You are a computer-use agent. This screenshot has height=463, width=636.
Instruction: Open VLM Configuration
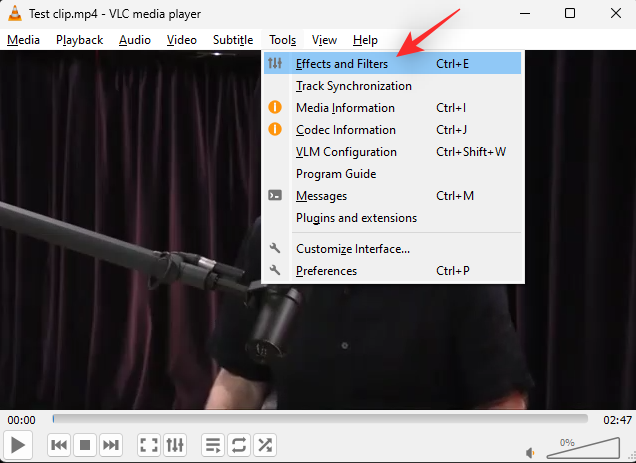[x=392, y=152]
